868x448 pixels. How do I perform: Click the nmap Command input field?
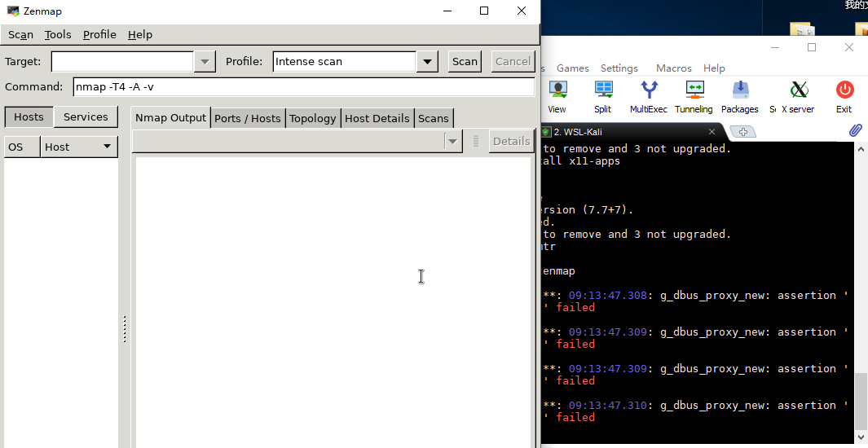pos(304,87)
